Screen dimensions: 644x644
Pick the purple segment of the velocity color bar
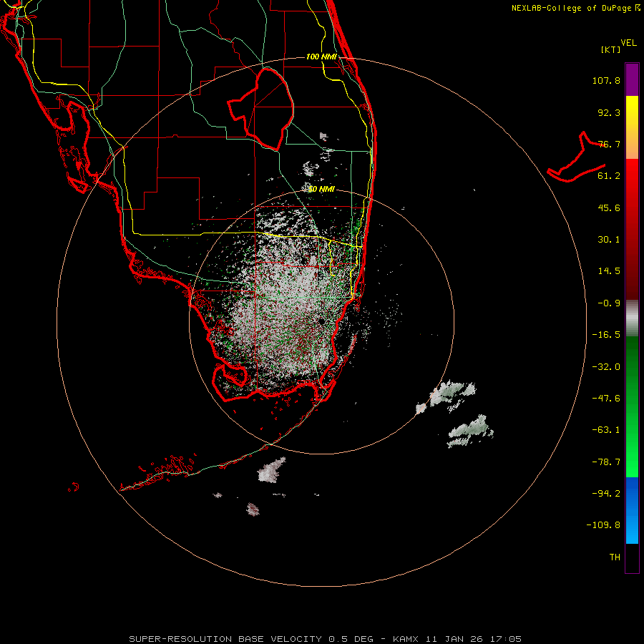coord(632,79)
